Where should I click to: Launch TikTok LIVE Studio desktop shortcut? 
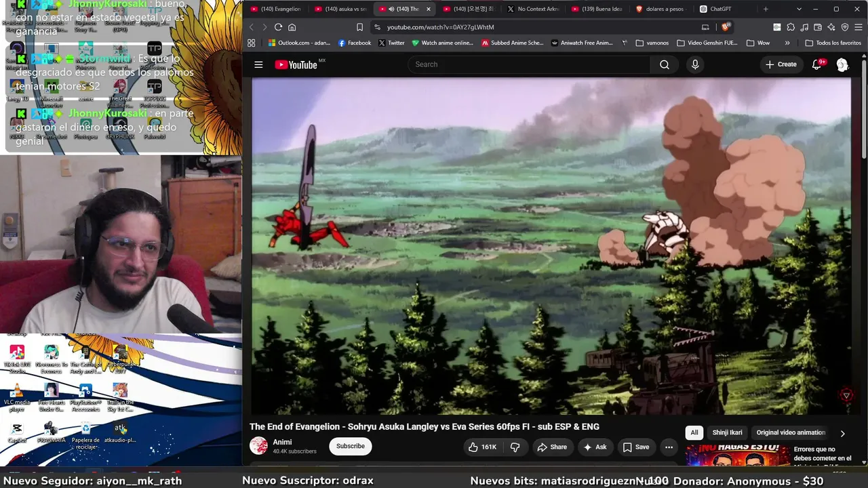[17, 359]
